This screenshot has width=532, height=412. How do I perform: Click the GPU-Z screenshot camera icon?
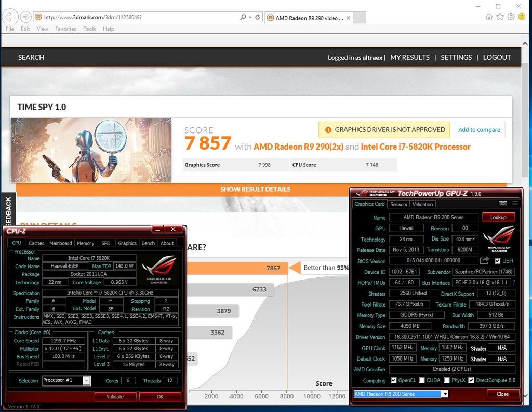[502, 203]
